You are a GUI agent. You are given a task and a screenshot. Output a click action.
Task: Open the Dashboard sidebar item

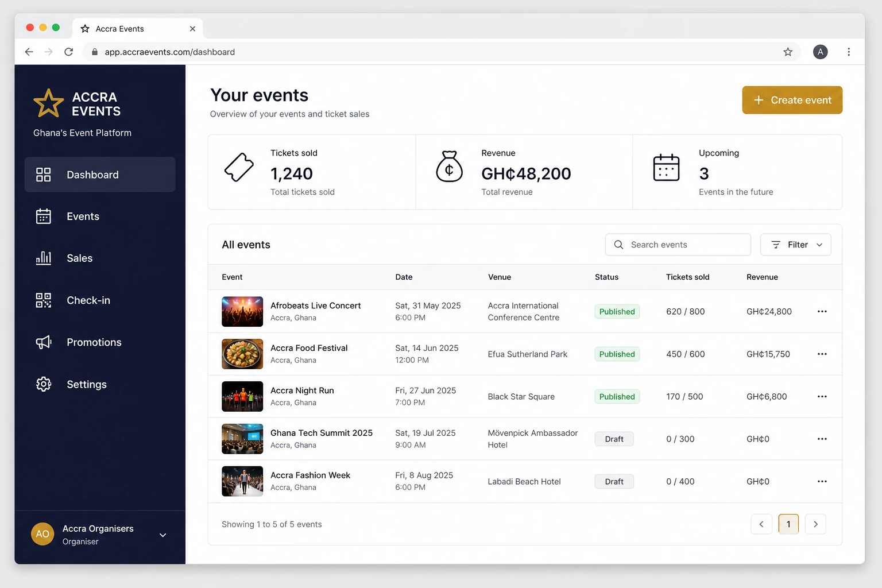(100, 175)
